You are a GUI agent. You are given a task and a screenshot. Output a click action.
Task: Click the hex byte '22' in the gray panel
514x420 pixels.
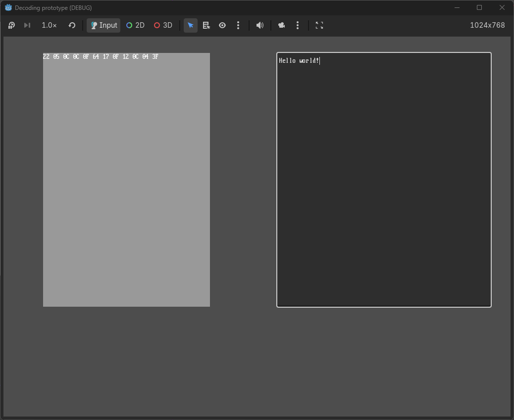pyautogui.click(x=46, y=57)
